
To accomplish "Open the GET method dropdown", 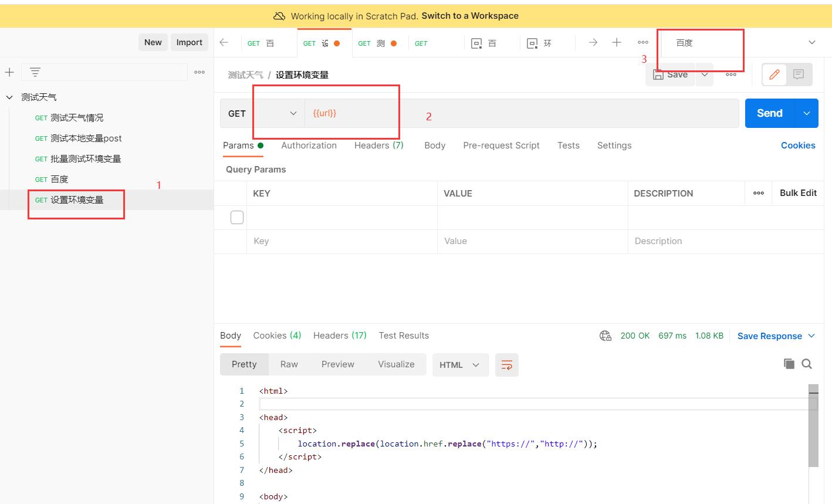I will click(x=262, y=113).
